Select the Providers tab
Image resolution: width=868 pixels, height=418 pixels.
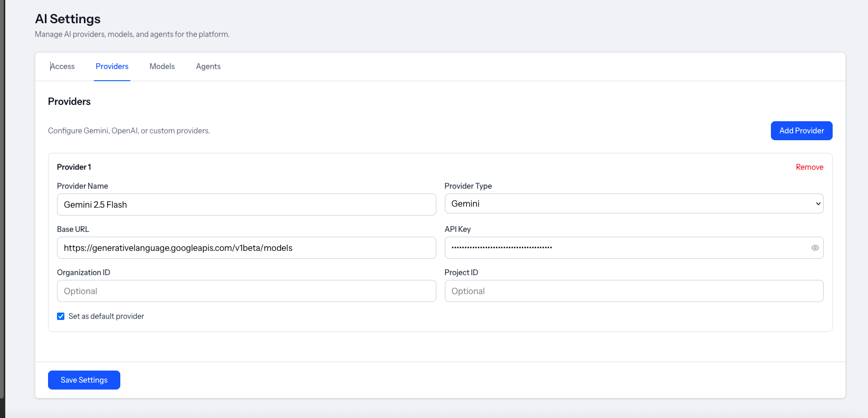point(112,66)
